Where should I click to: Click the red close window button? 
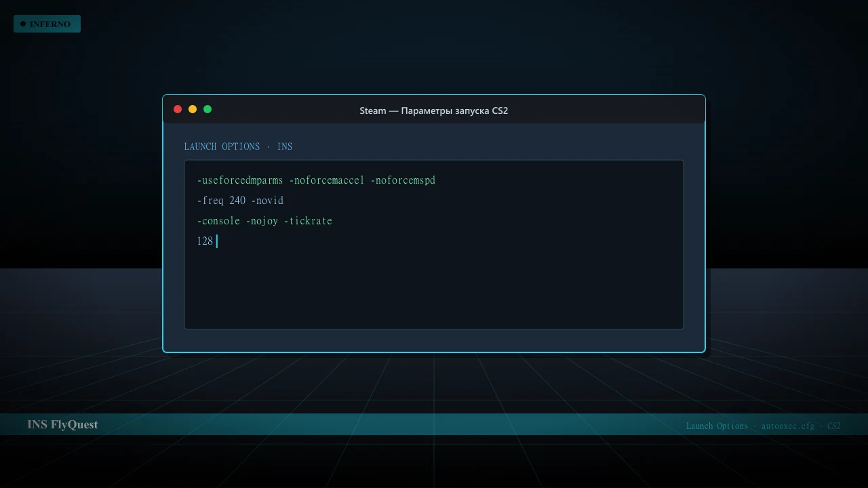tap(178, 109)
